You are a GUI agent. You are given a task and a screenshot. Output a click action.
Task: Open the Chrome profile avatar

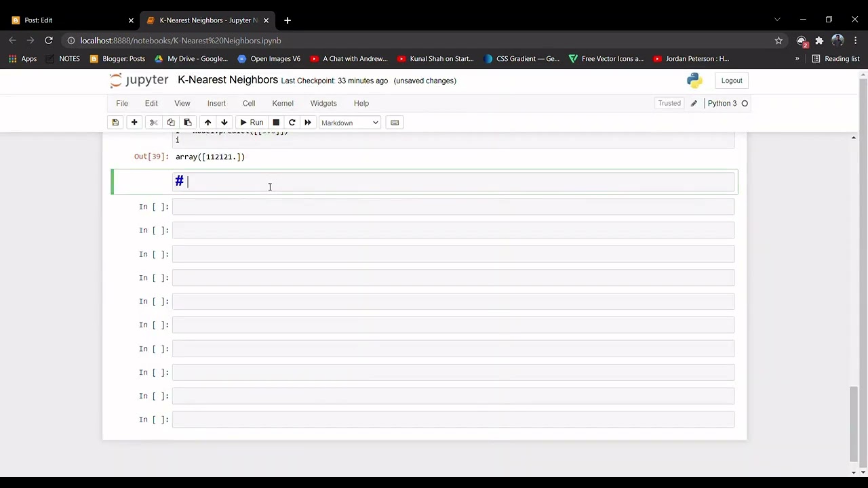pyautogui.click(x=837, y=41)
